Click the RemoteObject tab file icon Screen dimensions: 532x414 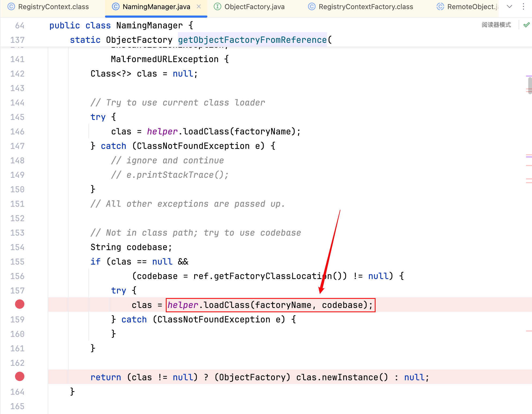(440, 7)
